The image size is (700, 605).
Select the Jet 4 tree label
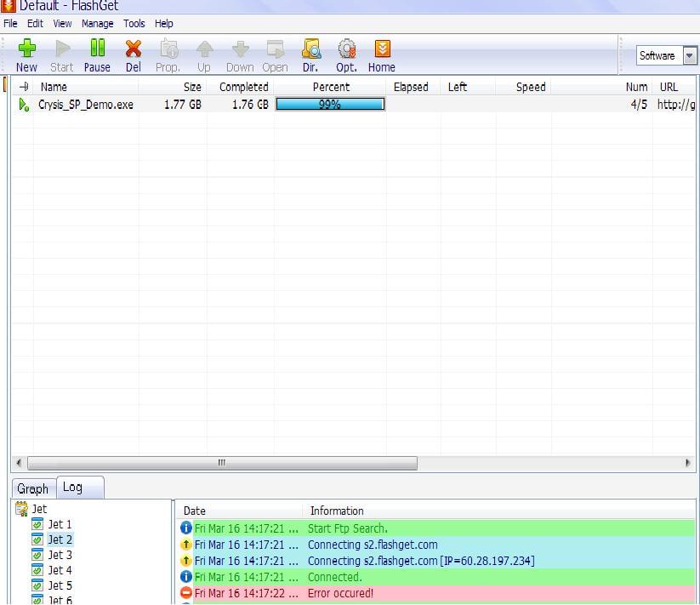(60, 570)
